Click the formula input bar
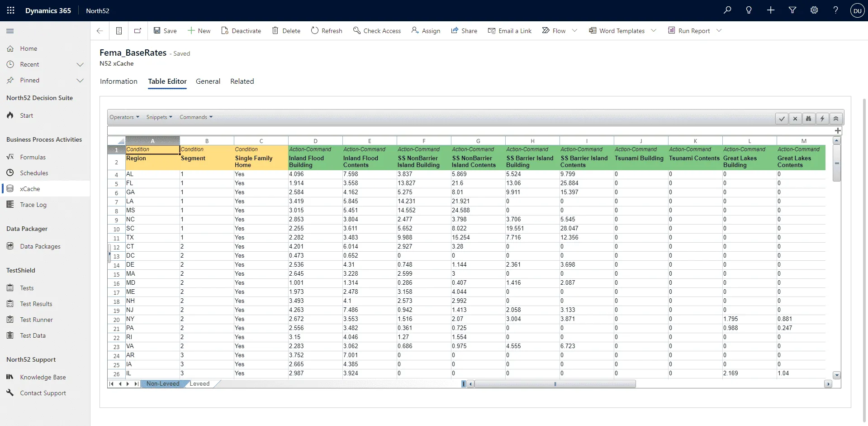This screenshot has width=868, height=426. [x=470, y=131]
